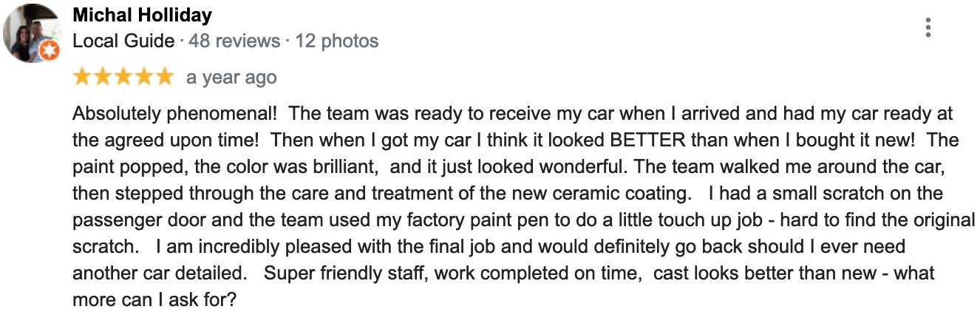Click the orange Local Guide badge on avatar
The width and height of the screenshot is (980, 312).
49,51
